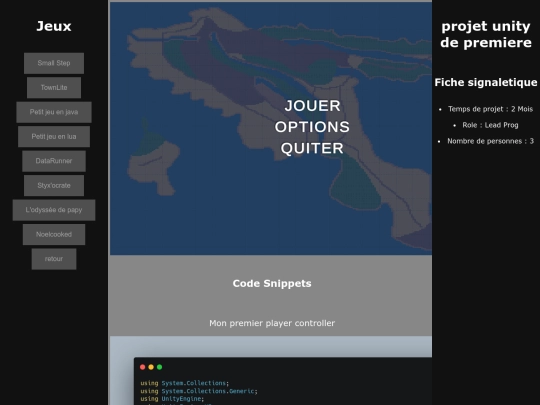Select Temps de projet : 2 Mois text

tap(490, 109)
